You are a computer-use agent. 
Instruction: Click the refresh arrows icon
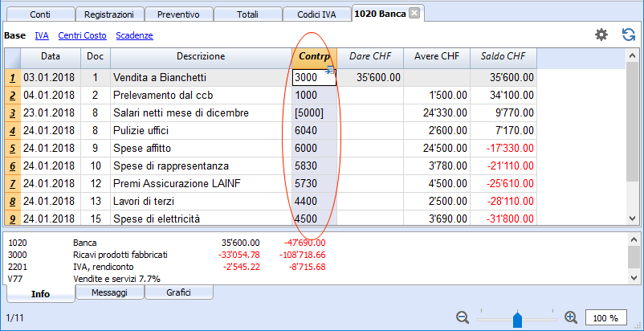[629, 35]
